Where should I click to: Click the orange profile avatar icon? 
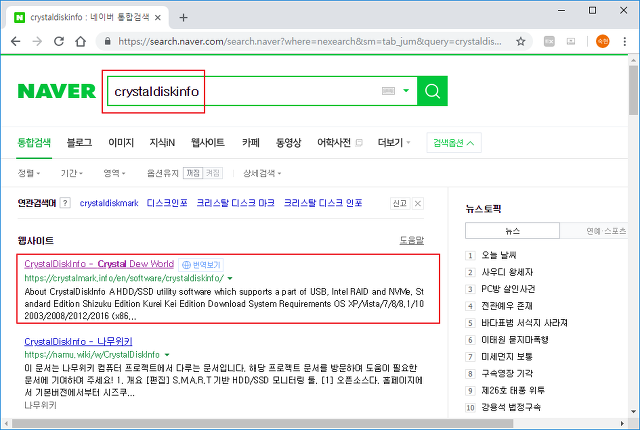coord(603,41)
